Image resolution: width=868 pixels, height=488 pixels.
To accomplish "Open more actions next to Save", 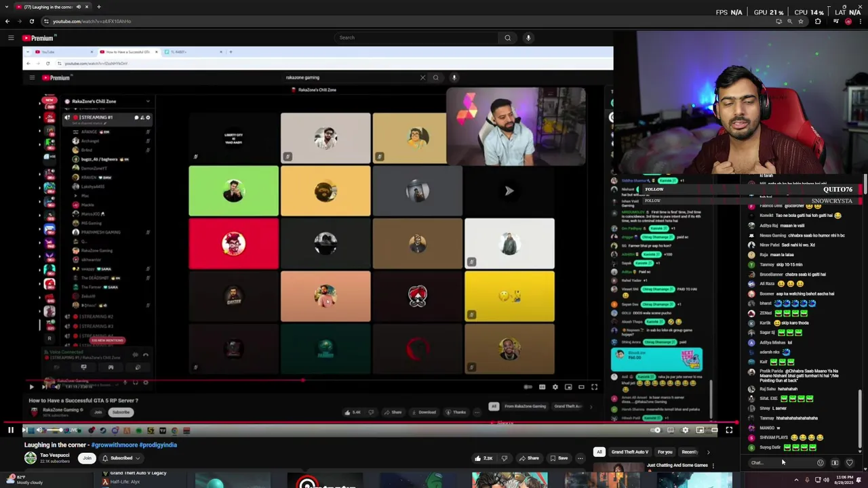I will pos(580,458).
